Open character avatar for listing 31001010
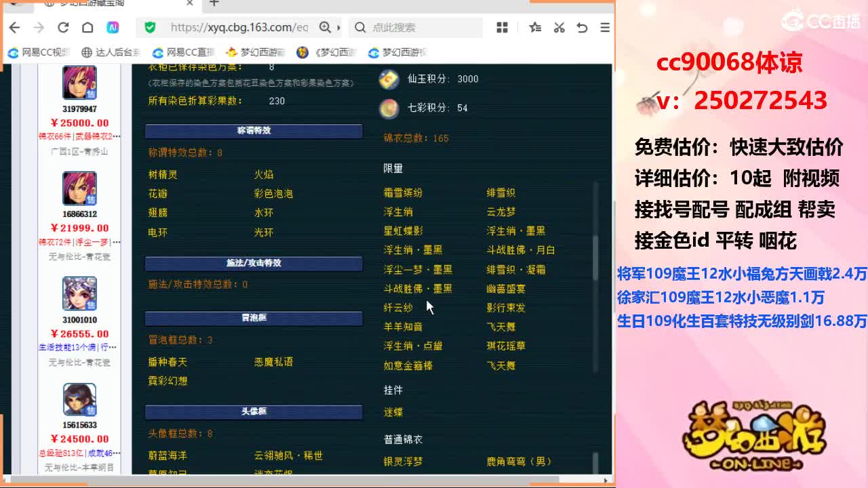868x488 pixels. [79, 293]
